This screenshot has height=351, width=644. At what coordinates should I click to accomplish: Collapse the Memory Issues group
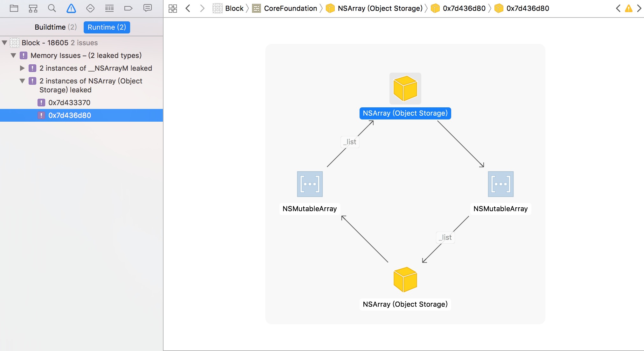(x=13, y=55)
